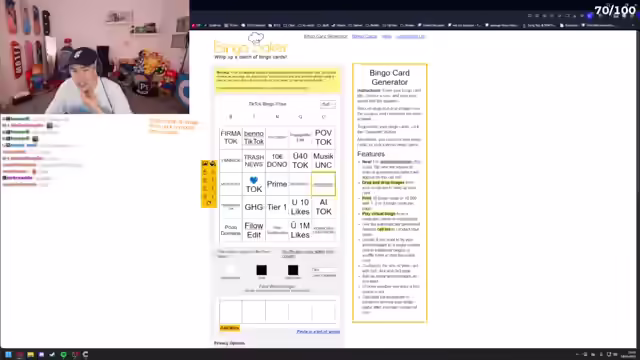Click the GHG bingo square

click(x=254, y=207)
